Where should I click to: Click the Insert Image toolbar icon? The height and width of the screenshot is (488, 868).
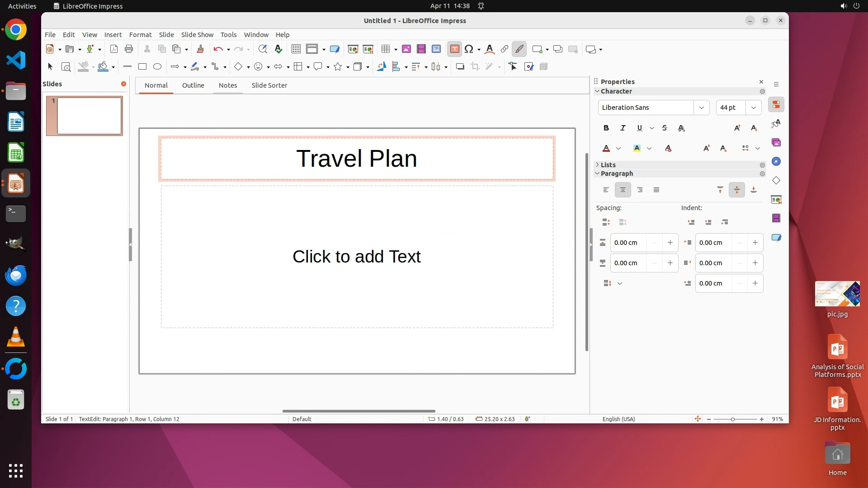tap(406, 49)
